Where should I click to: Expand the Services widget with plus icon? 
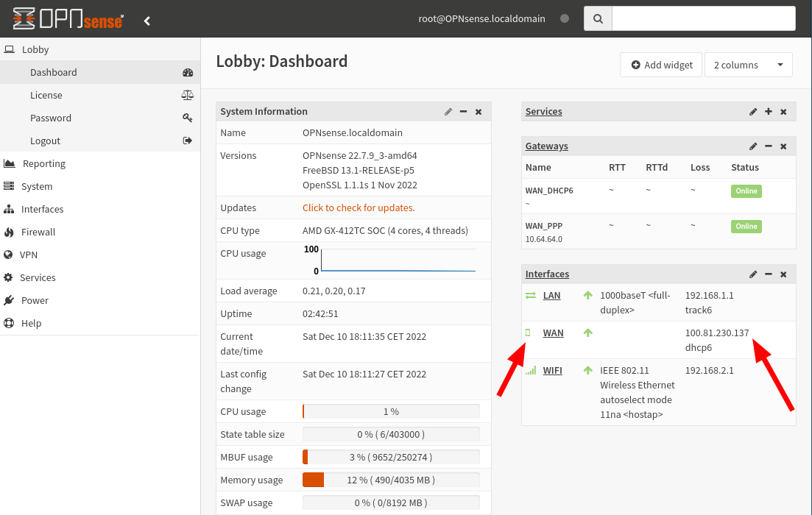(x=769, y=112)
